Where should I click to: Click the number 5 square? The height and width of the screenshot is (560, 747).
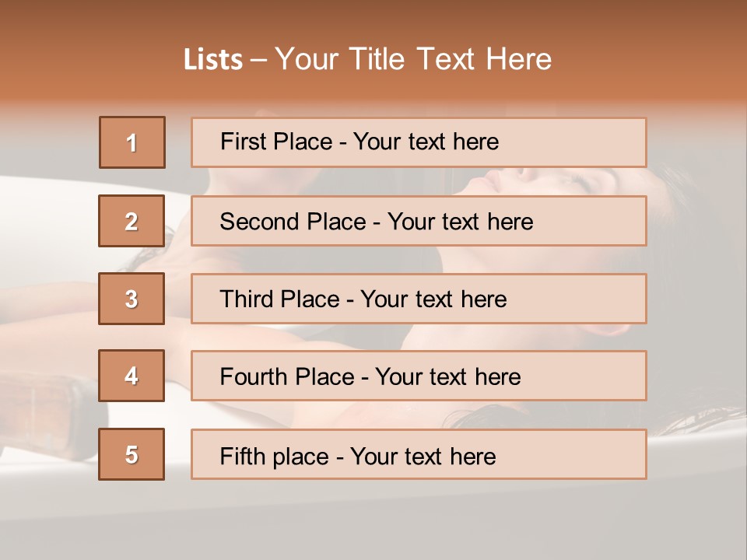[x=132, y=454]
